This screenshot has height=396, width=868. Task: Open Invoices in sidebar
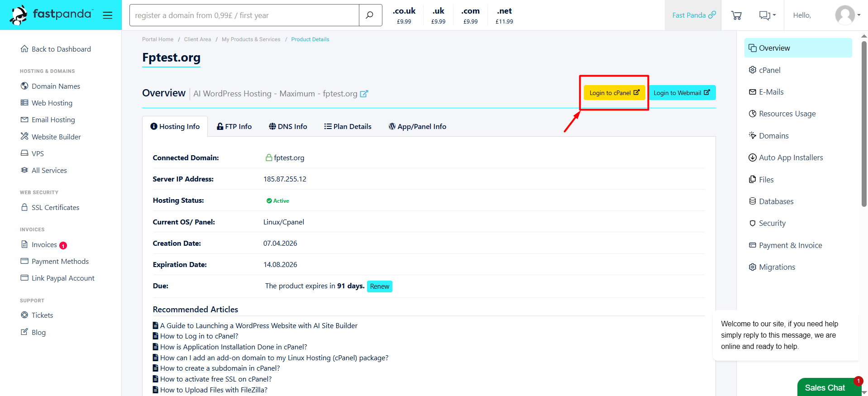(x=39, y=244)
